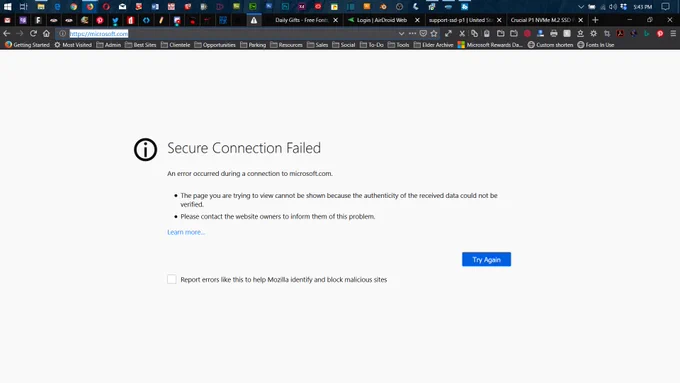Switch to Daily Gifts - Free Fonts tab
The width and height of the screenshot is (680, 383).
coord(301,20)
